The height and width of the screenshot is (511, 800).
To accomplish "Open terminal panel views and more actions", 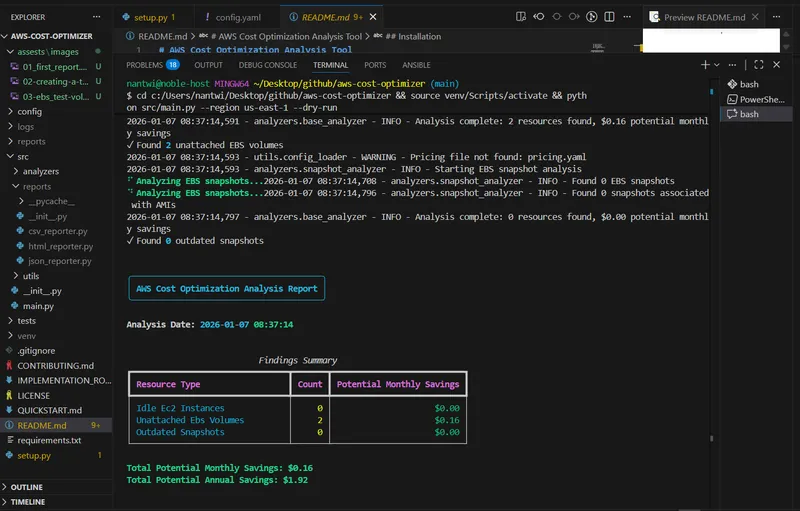I will 732,65.
